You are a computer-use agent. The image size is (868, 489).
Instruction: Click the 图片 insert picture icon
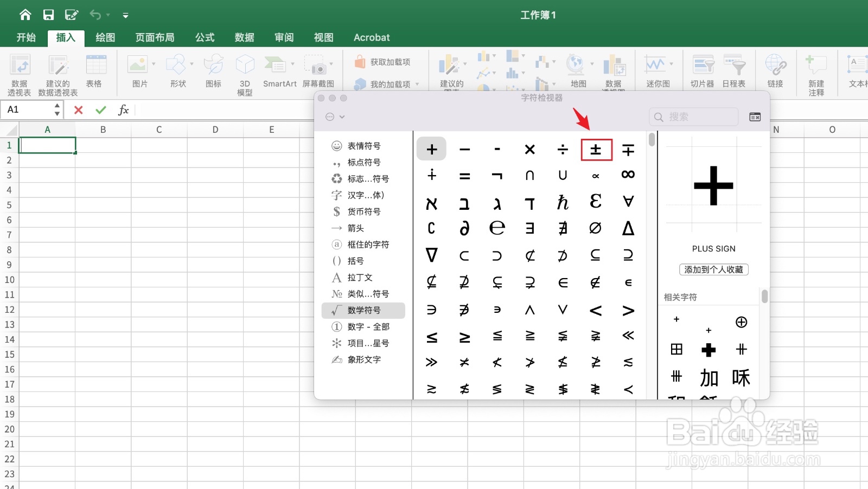(138, 65)
